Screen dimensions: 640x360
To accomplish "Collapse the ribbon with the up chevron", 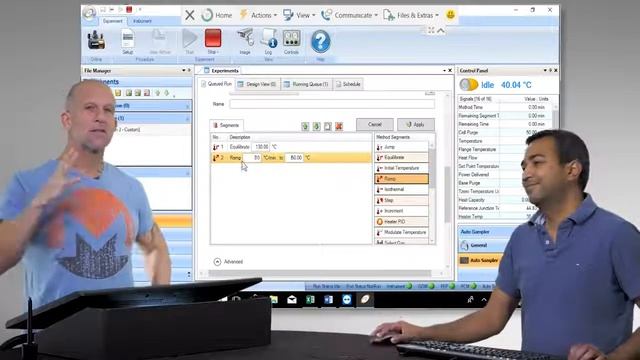I will point(441,31).
